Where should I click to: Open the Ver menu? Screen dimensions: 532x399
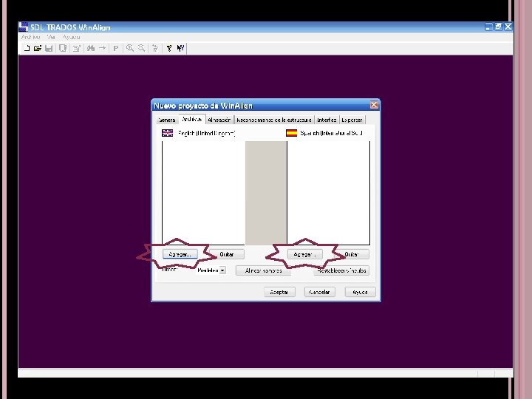click(51, 37)
